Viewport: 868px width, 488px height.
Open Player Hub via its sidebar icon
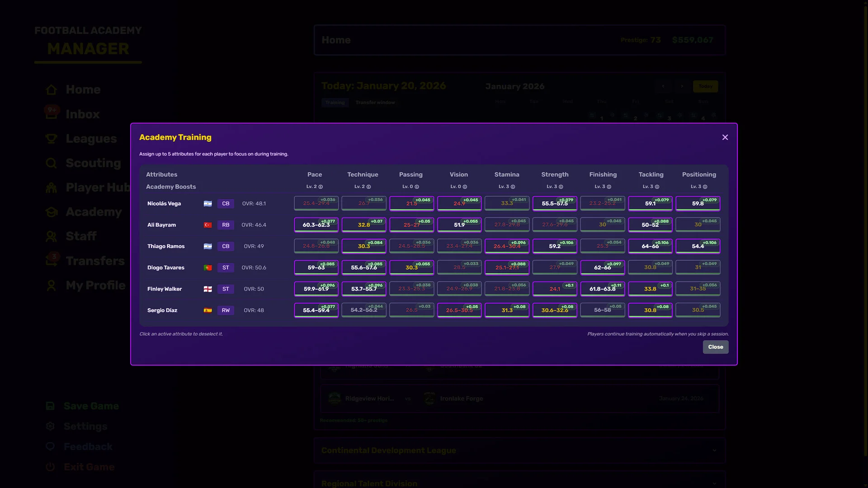pyautogui.click(x=51, y=188)
